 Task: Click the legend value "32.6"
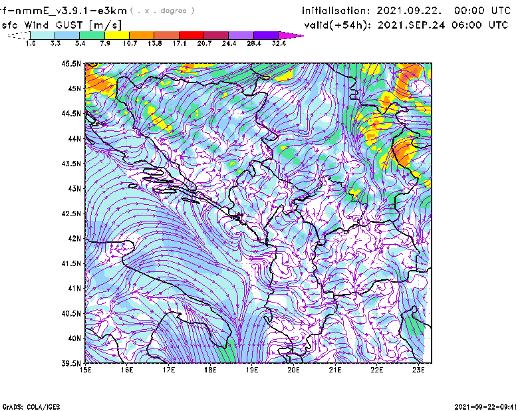[x=279, y=43]
